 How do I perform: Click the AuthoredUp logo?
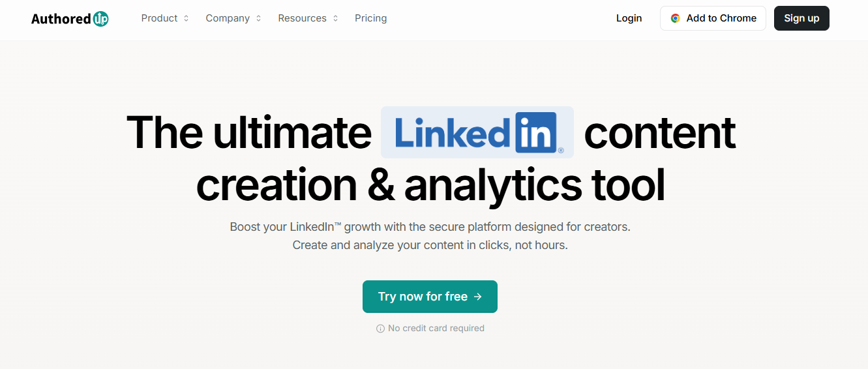(69, 18)
